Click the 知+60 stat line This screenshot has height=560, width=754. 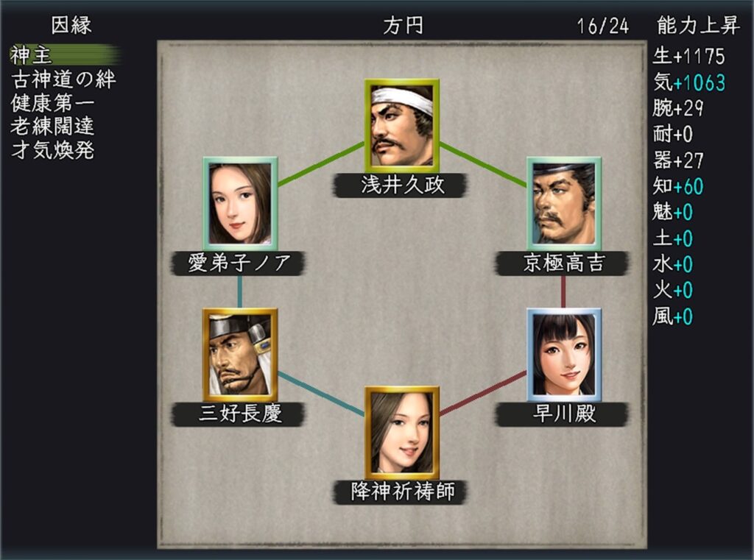point(678,186)
